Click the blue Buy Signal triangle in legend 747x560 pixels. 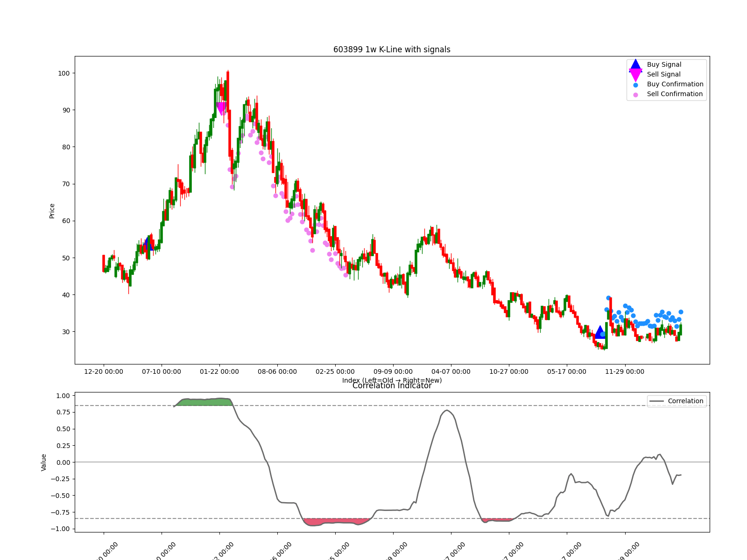pos(635,64)
